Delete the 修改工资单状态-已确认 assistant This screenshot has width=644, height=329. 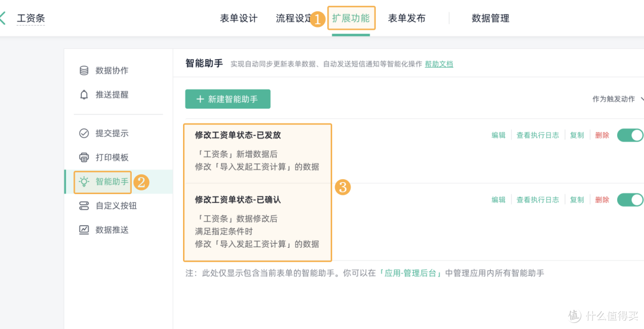pos(602,200)
